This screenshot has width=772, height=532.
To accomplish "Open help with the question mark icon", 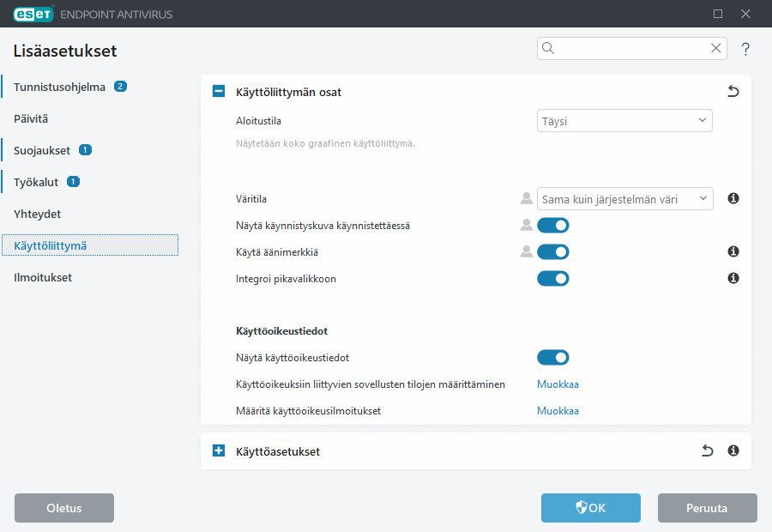I will (x=745, y=49).
